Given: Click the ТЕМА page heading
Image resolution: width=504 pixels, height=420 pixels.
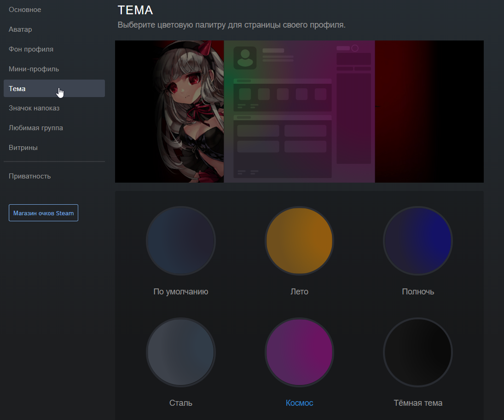Looking at the screenshot, I should coord(135,10).
